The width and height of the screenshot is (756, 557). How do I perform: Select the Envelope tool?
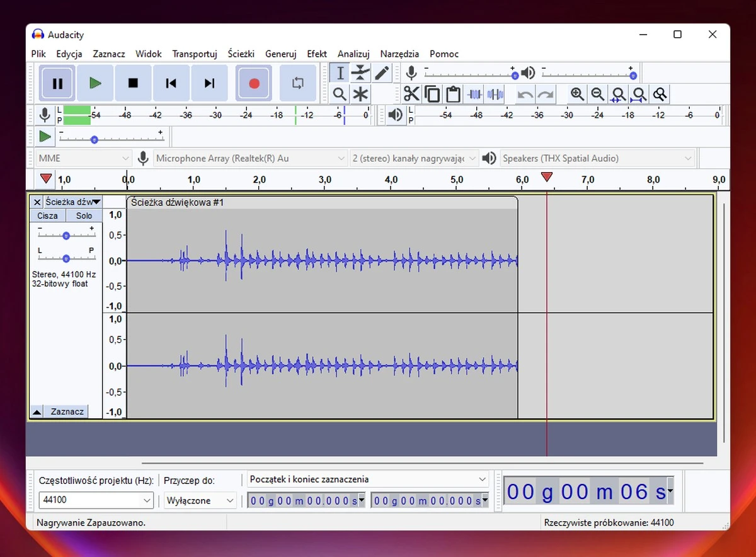360,72
